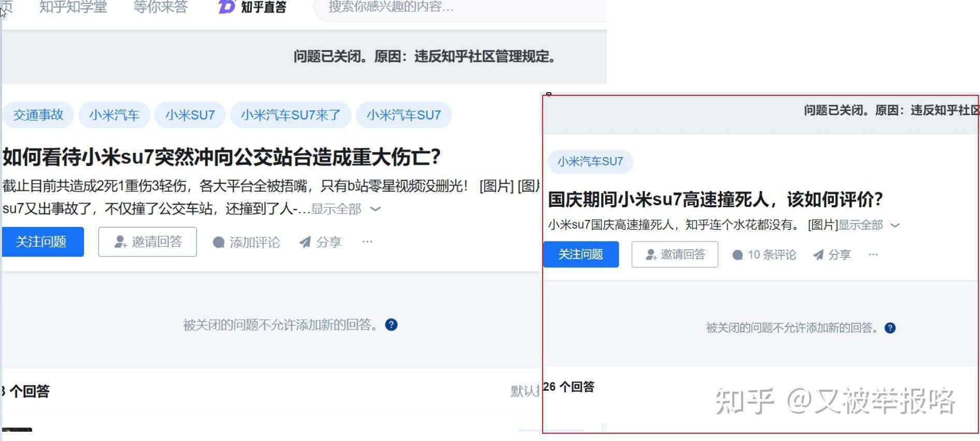Viewport: 980px width, 441px height.
Task: Click the invite person icon in left 邀请回答
Action: [x=121, y=242]
